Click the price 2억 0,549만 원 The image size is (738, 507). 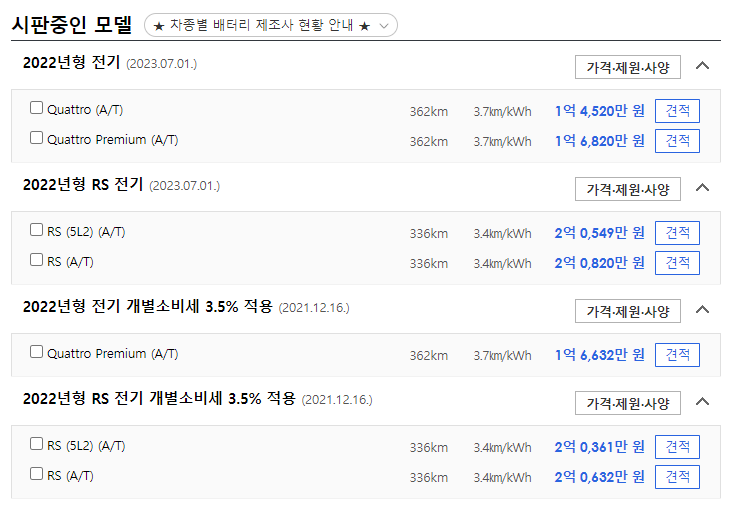click(x=600, y=233)
